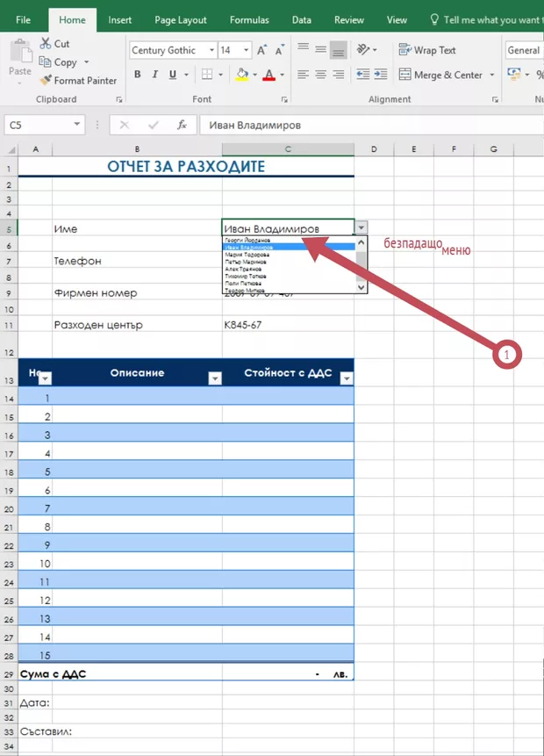
Task: Click the Select All corner triangle
Action: tap(11, 149)
